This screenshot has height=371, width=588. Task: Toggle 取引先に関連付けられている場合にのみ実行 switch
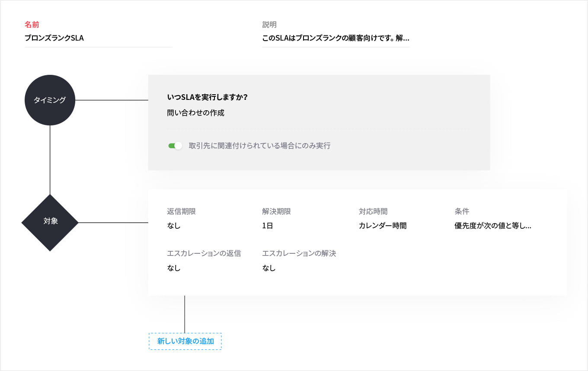click(175, 146)
